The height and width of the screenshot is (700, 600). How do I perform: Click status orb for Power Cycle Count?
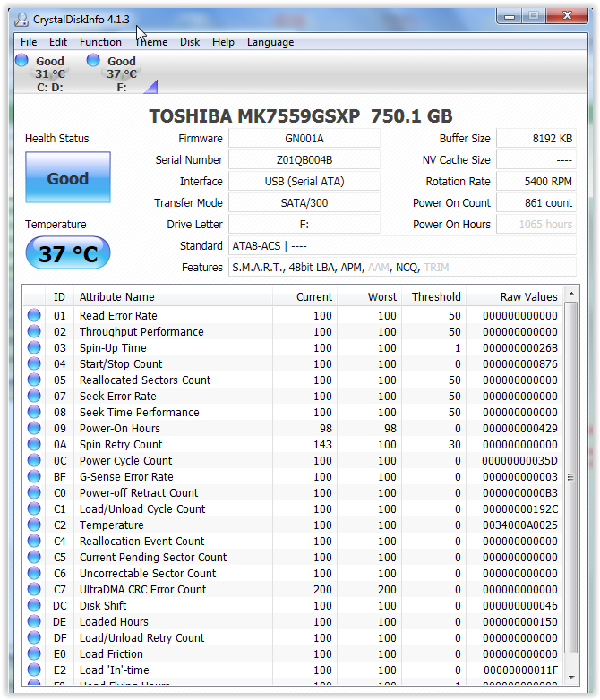(34, 460)
